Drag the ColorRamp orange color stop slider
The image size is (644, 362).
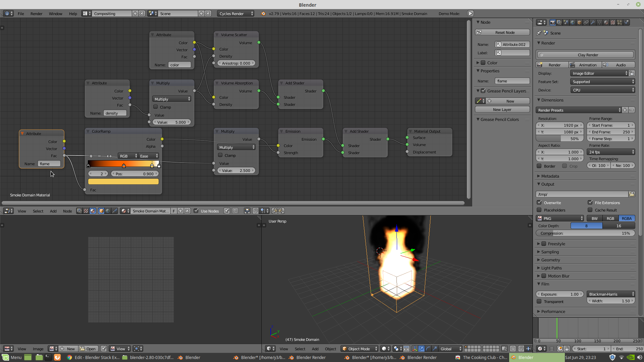click(x=124, y=165)
